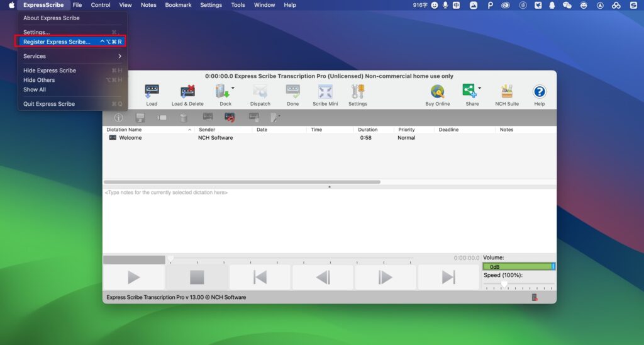Open the Control menu
This screenshot has height=345, width=644.
[101, 5]
